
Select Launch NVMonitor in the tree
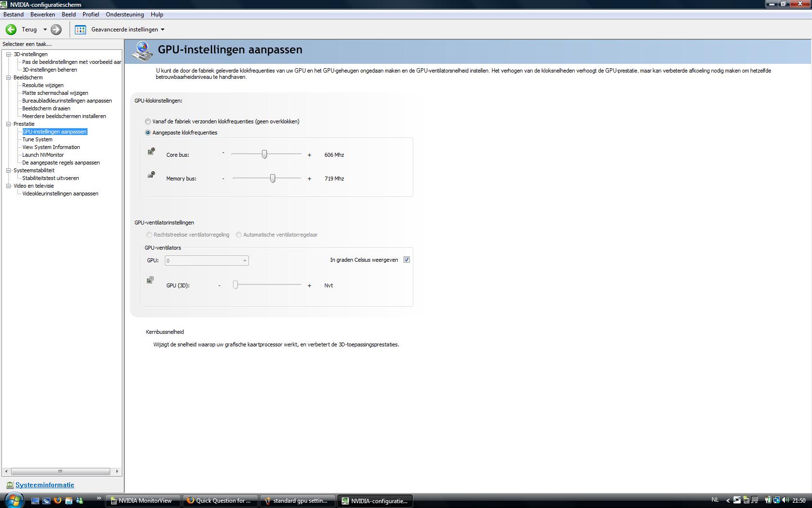(43, 155)
